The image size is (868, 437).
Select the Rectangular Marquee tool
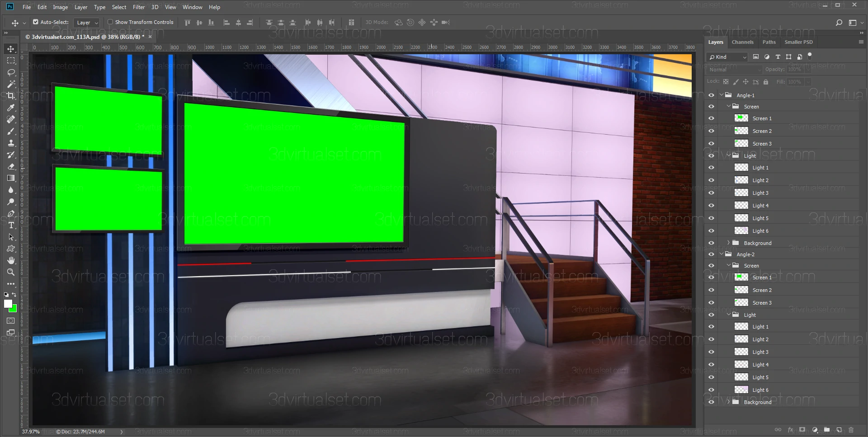(11, 61)
